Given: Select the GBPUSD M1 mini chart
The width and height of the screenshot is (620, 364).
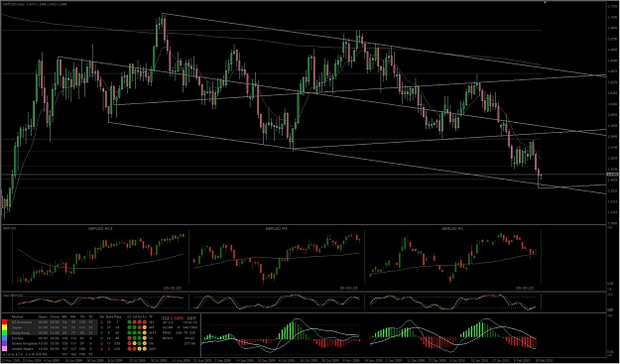Looking at the screenshot, I should (452, 258).
